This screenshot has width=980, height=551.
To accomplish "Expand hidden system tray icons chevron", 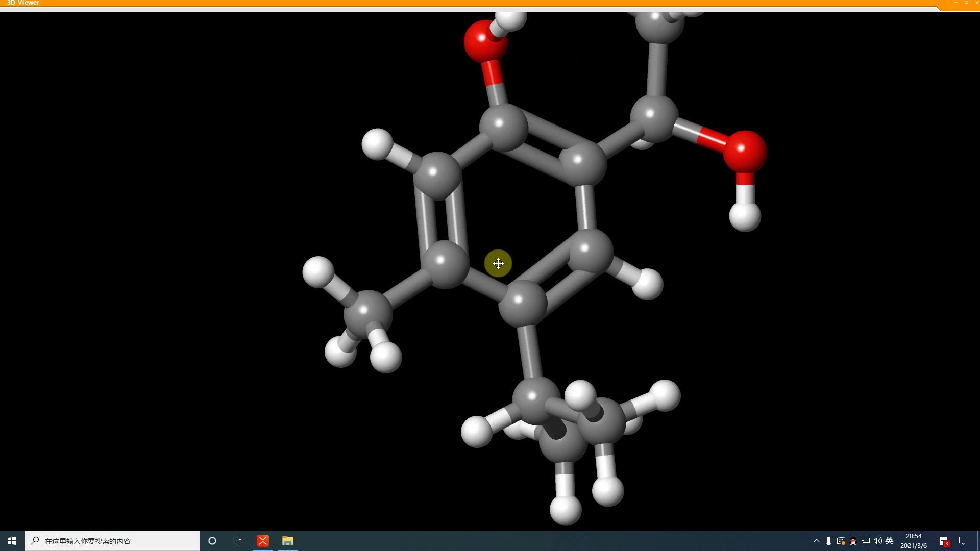I will click(816, 541).
